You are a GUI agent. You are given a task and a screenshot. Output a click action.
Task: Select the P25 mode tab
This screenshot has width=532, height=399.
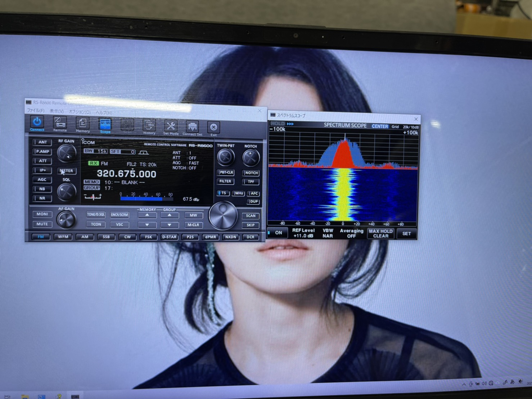(190, 237)
